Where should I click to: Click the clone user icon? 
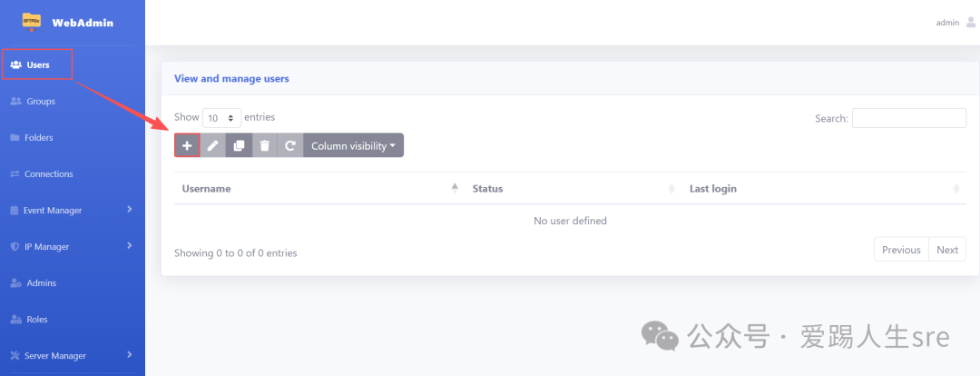239,145
